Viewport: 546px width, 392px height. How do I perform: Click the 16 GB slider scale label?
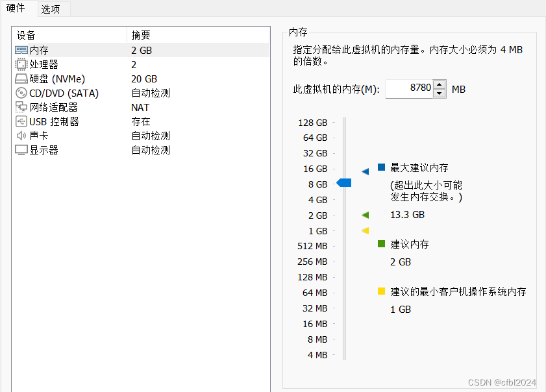coord(315,169)
